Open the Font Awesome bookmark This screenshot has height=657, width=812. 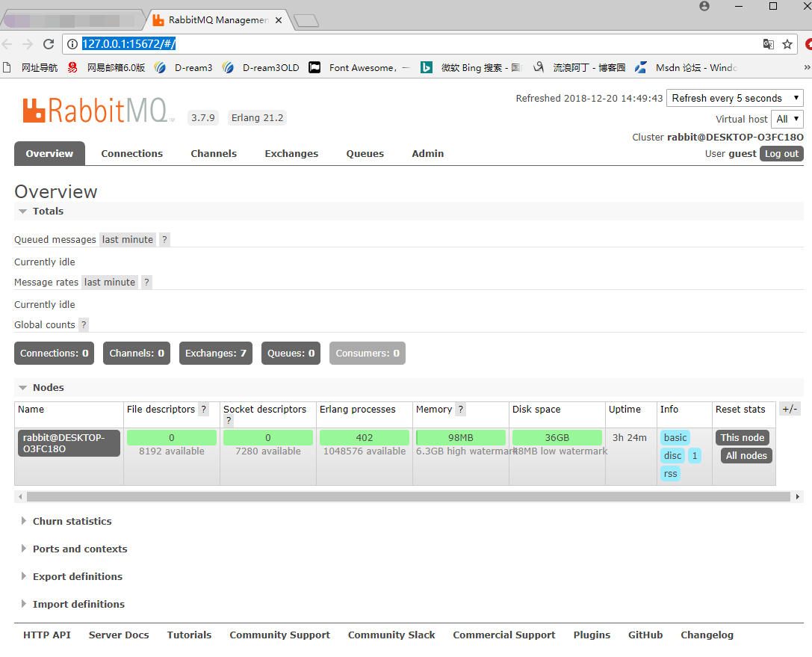point(359,68)
